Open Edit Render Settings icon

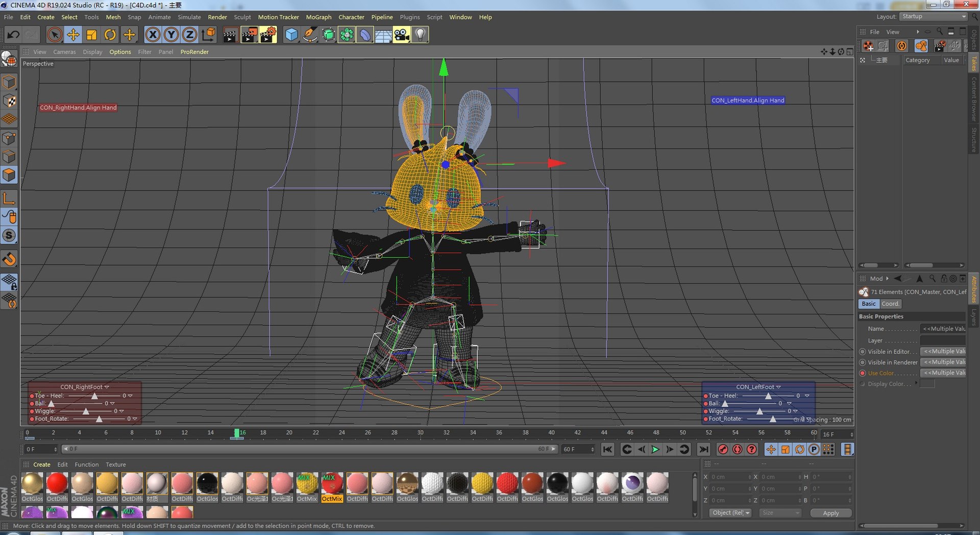pyautogui.click(x=268, y=35)
